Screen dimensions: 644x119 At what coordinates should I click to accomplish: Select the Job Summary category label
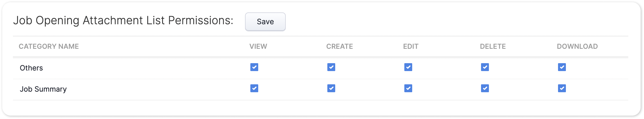43,89
